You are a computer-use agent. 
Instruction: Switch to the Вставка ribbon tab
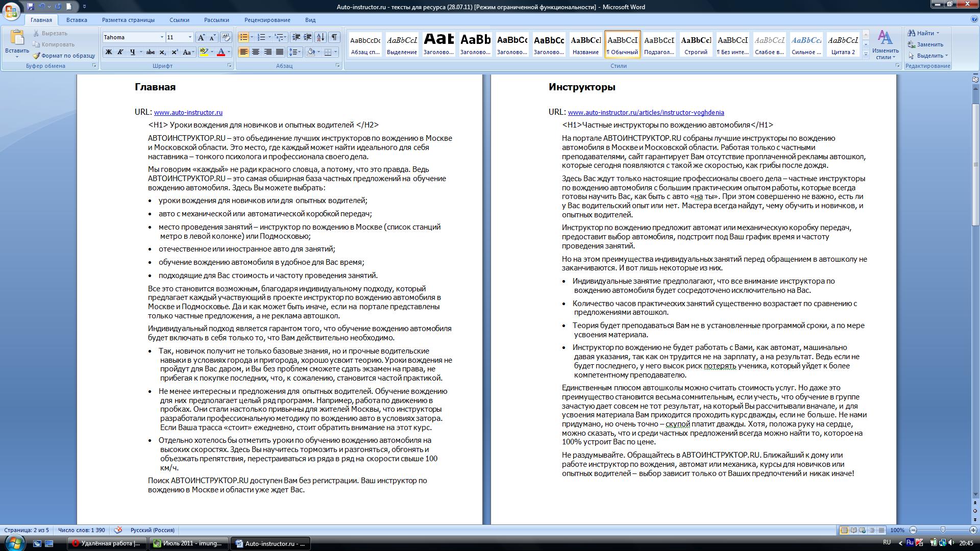77,20
